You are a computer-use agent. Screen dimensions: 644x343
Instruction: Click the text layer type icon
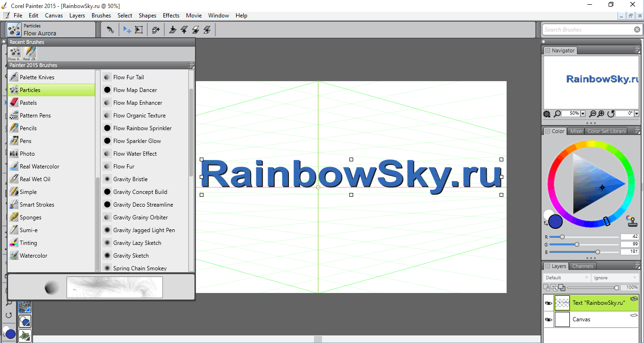tap(634, 298)
